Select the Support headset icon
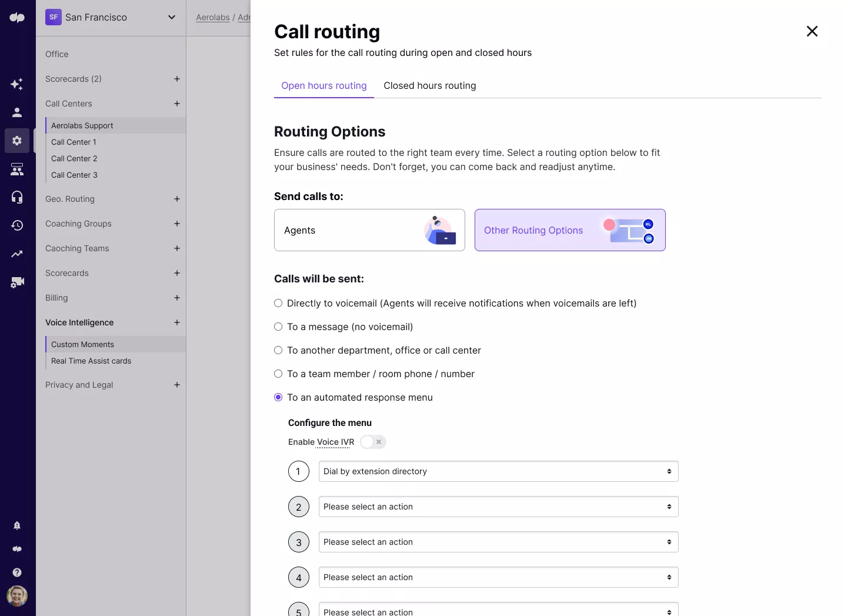The width and height of the screenshot is (844, 616). (x=17, y=197)
